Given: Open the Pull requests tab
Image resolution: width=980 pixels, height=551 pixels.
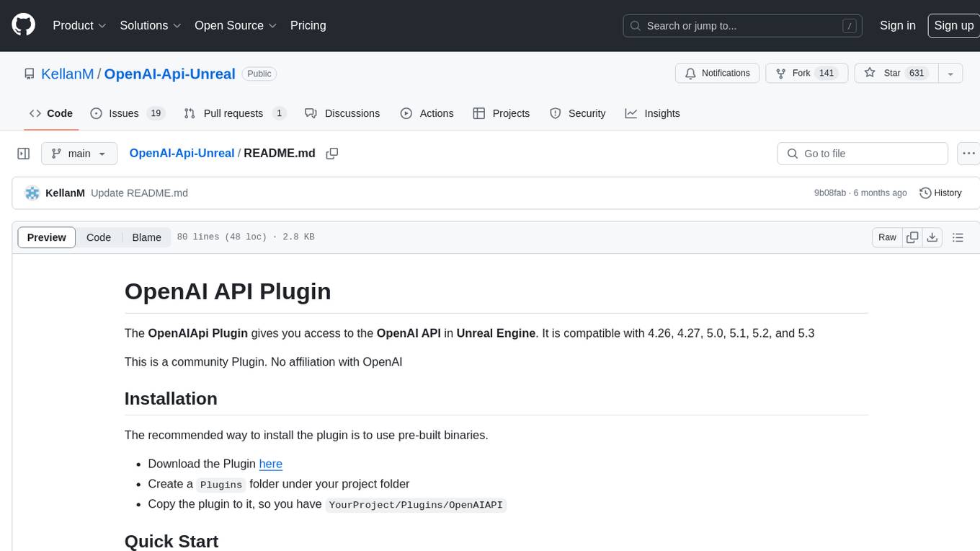Looking at the screenshot, I should [235, 113].
